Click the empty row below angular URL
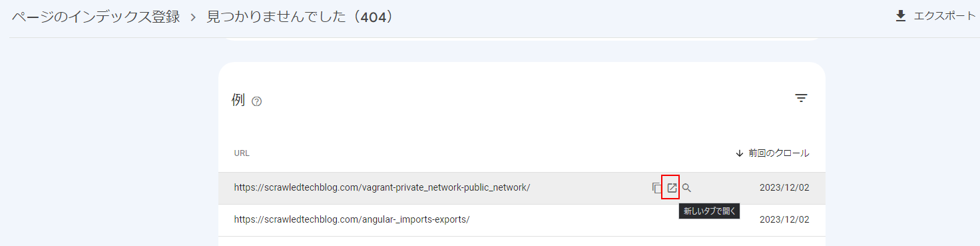 pyautogui.click(x=522, y=241)
